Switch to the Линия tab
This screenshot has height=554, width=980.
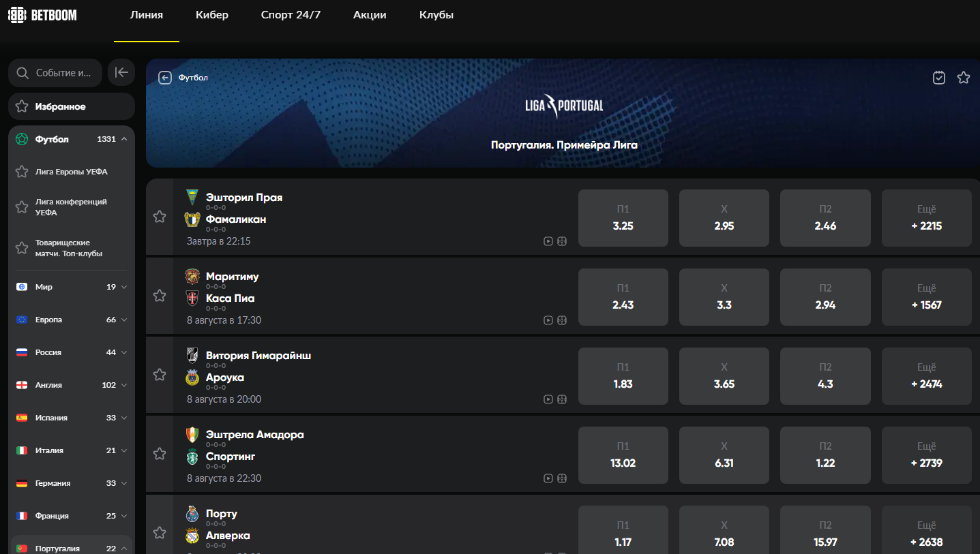click(x=147, y=15)
